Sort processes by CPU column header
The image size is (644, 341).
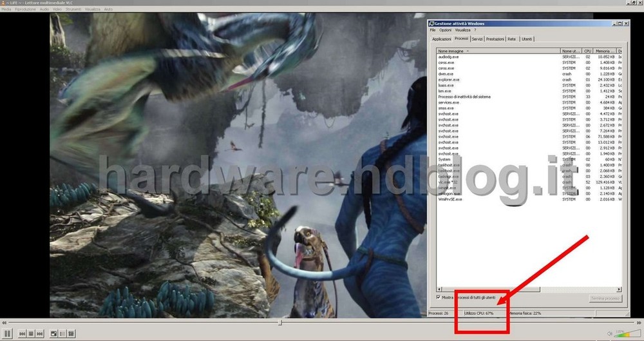click(x=588, y=51)
